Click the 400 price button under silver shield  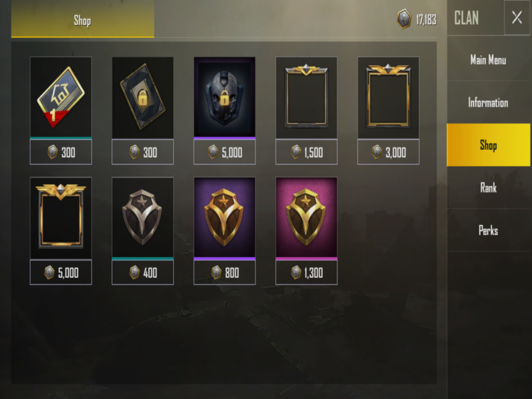(x=143, y=272)
